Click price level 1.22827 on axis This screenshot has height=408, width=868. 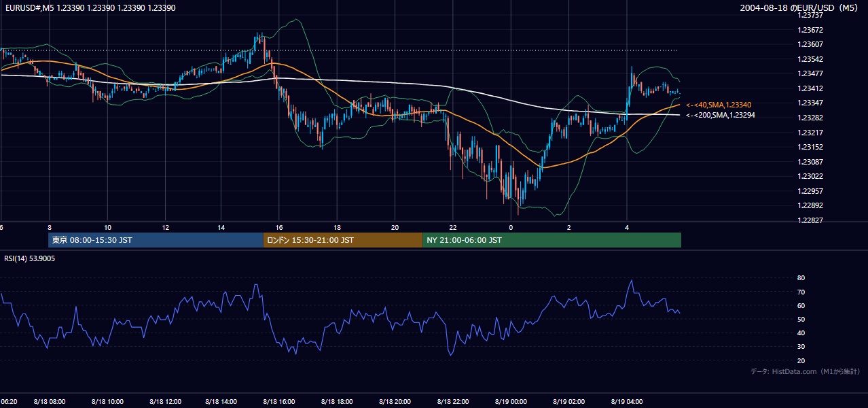click(812, 220)
